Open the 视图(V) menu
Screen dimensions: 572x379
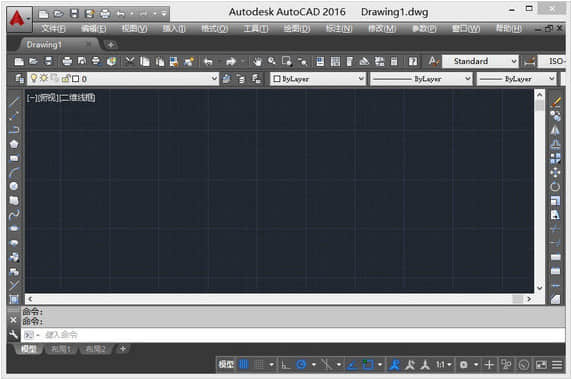click(x=134, y=28)
